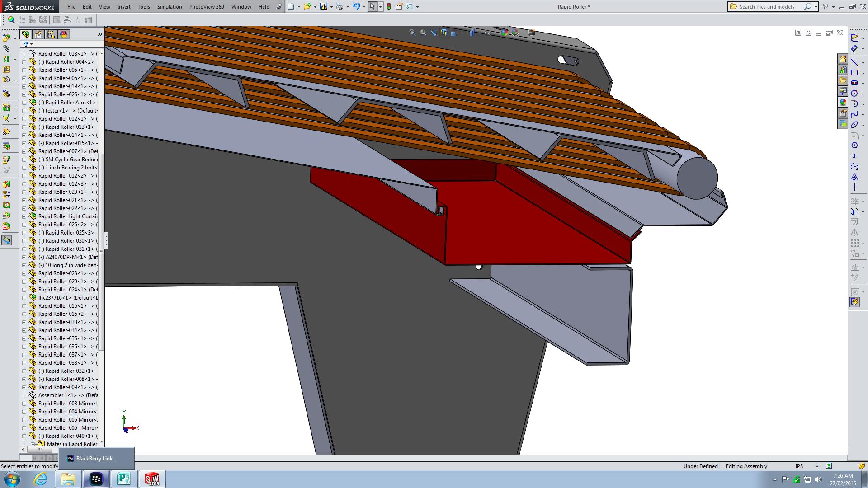Select the Polygon sketch tool
The height and width of the screenshot is (488, 868).
(854, 145)
